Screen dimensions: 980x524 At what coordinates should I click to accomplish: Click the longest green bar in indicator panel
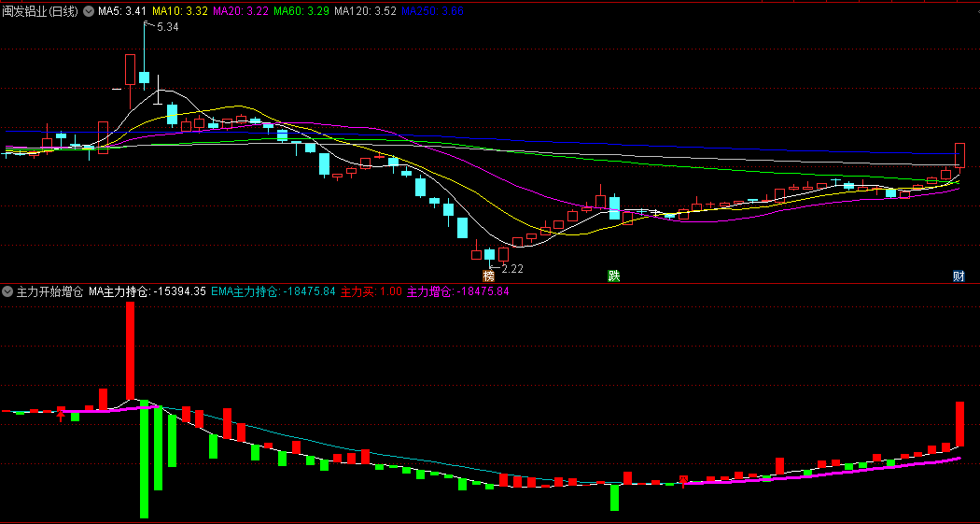145,459
